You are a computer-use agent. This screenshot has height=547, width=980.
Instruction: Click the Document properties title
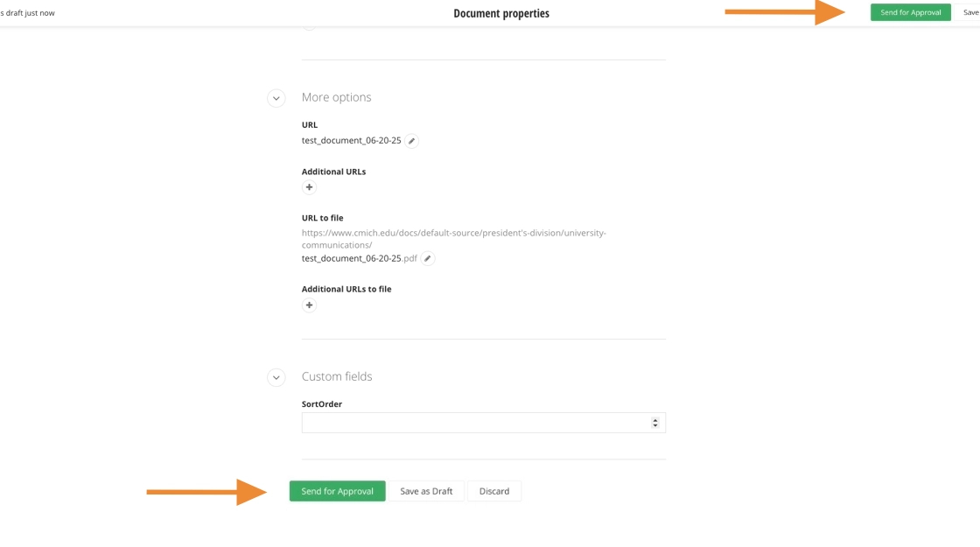tap(501, 13)
